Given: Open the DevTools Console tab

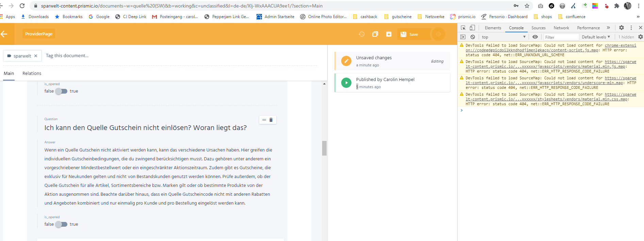Looking at the screenshot, I should tap(516, 28).
